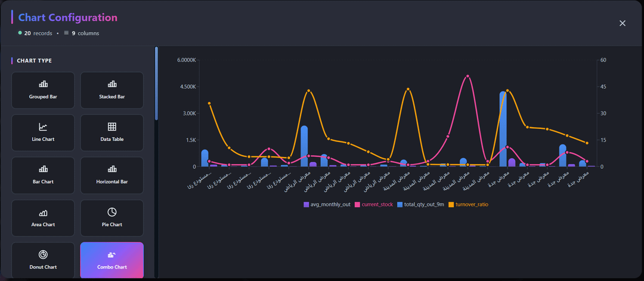Click the orange turnover_ratio legend swatch

click(451, 205)
